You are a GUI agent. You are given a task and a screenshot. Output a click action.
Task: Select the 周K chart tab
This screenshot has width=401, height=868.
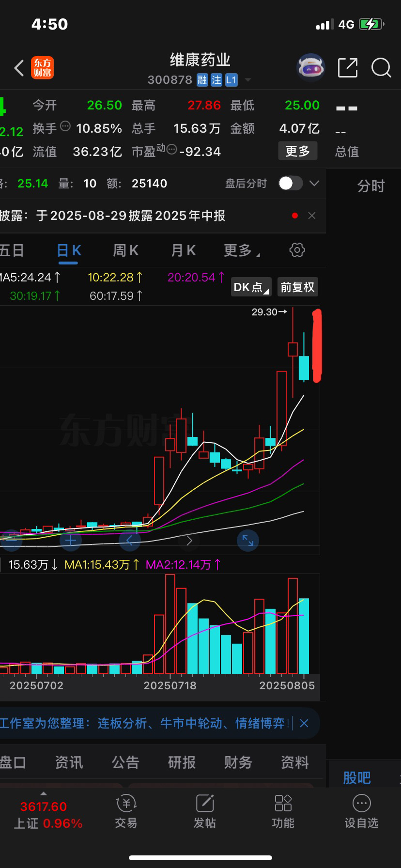tap(125, 250)
